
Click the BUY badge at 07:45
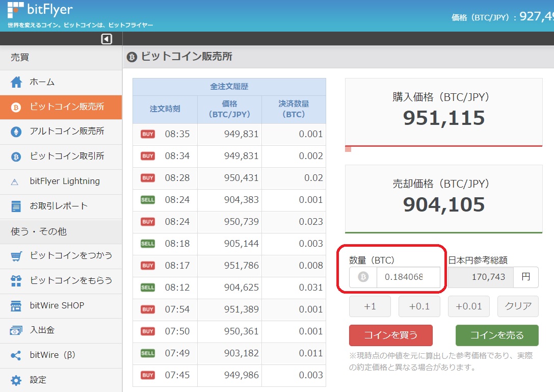pyautogui.click(x=148, y=375)
